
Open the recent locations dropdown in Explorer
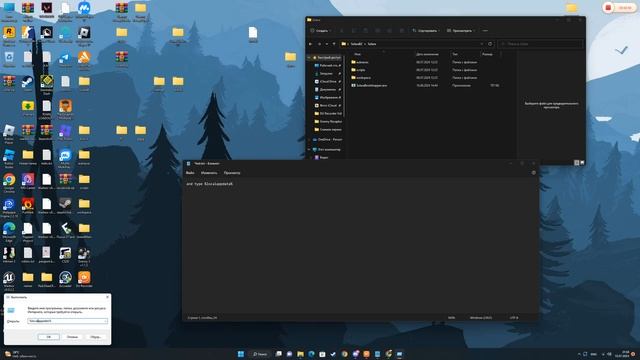[327, 44]
